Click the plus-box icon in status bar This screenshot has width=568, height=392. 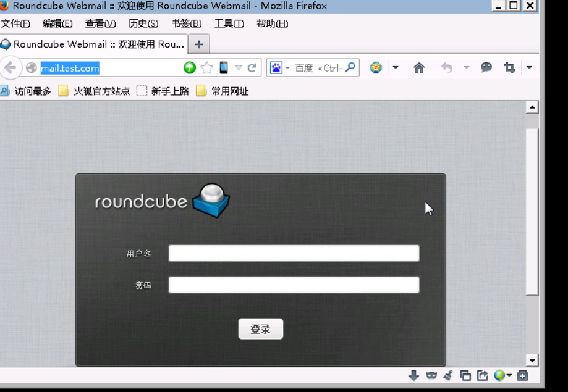pos(522,375)
